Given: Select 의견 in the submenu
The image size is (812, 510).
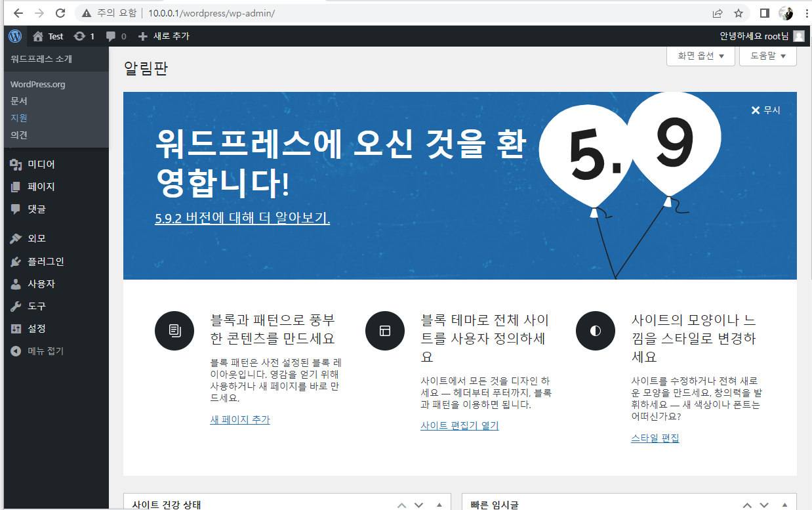Looking at the screenshot, I should (19, 135).
